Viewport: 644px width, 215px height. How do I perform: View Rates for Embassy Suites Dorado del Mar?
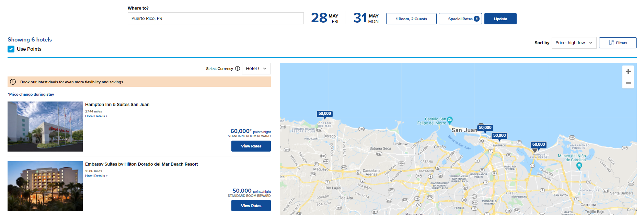pyautogui.click(x=251, y=206)
